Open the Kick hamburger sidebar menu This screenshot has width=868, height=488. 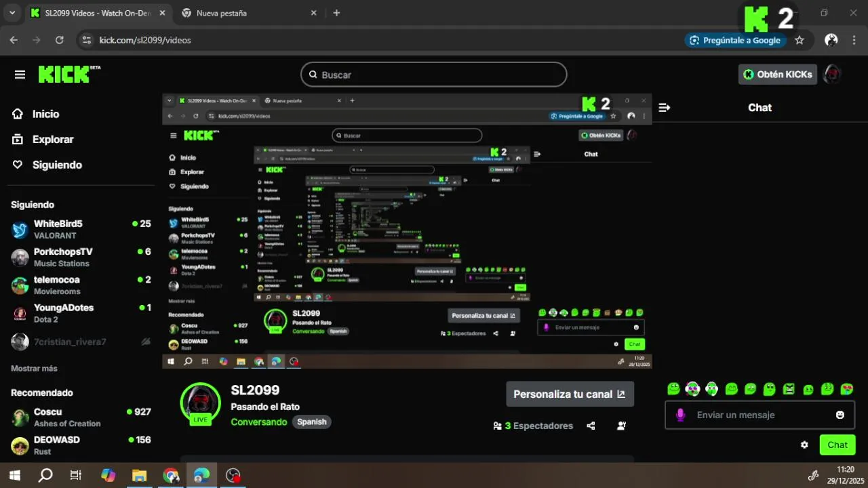click(20, 75)
